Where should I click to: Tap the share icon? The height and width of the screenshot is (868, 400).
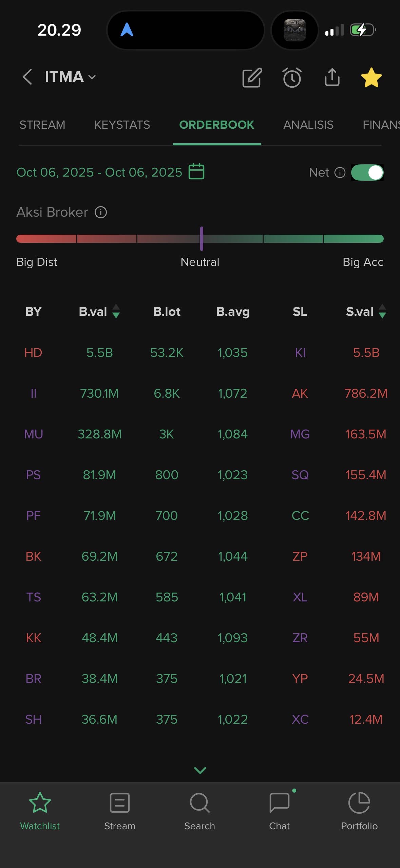[332, 78]
